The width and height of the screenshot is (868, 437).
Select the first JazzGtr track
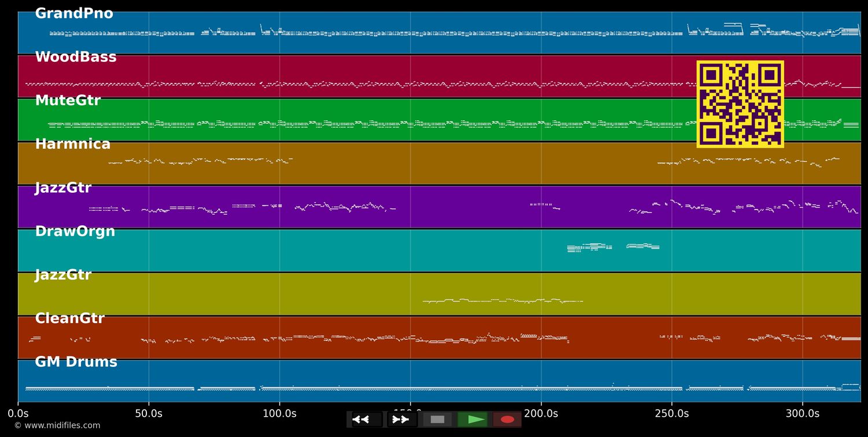coord(63,187)
